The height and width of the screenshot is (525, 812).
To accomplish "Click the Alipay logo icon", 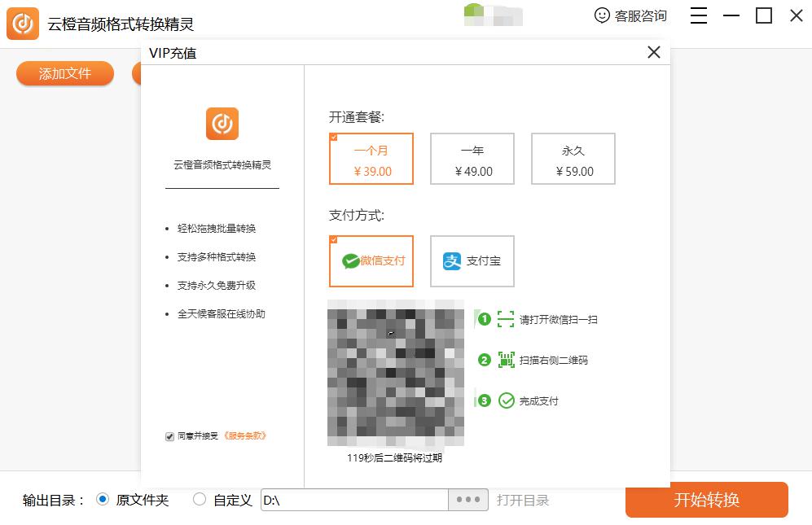I will (451, 261).
